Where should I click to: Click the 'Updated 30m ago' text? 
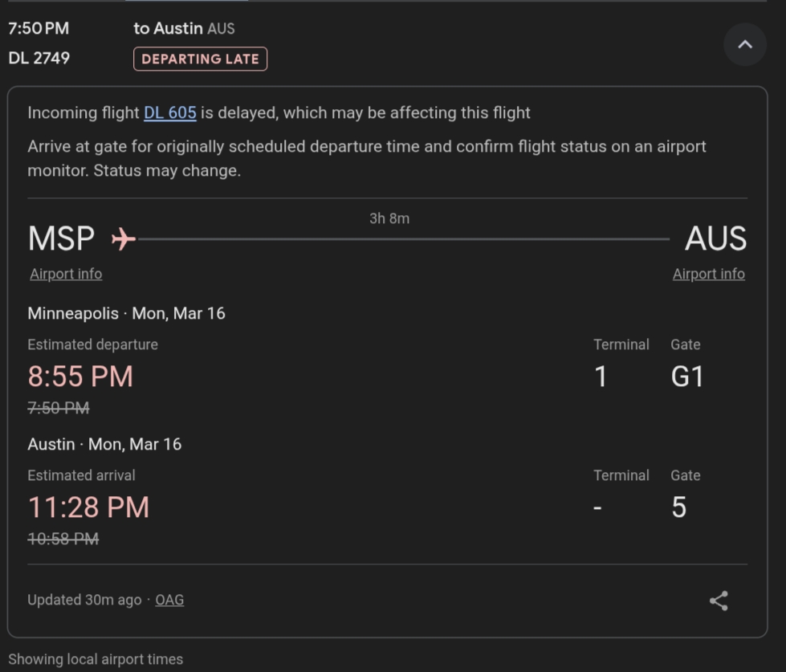pos(84,600)
